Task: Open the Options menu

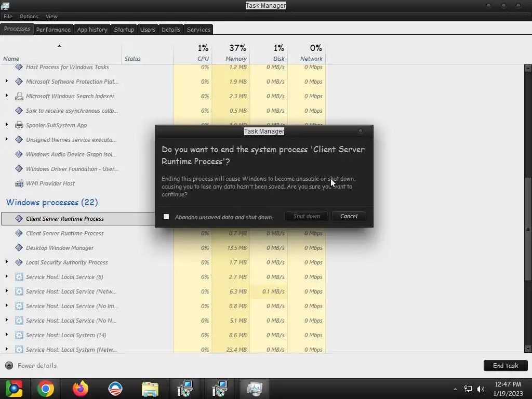Action: (29, 16)
